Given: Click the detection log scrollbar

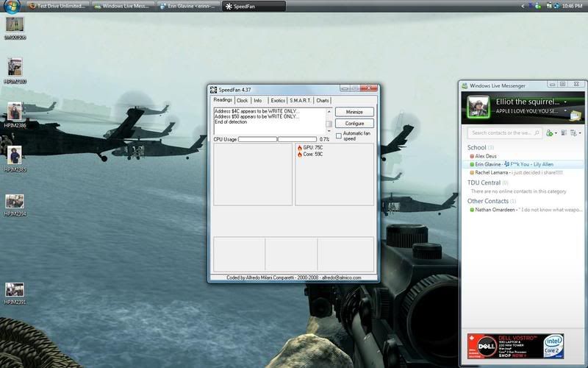Looking at the screenshot, I should [x=329, y=120].
